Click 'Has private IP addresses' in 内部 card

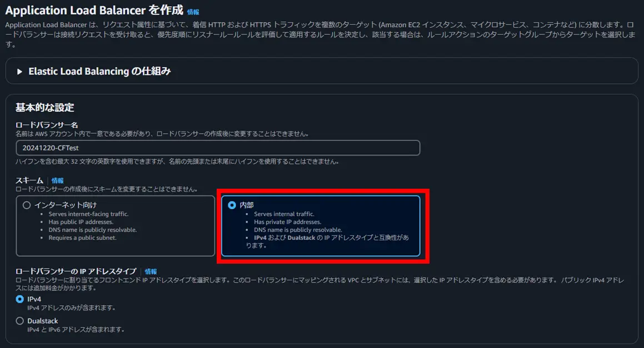287,222
